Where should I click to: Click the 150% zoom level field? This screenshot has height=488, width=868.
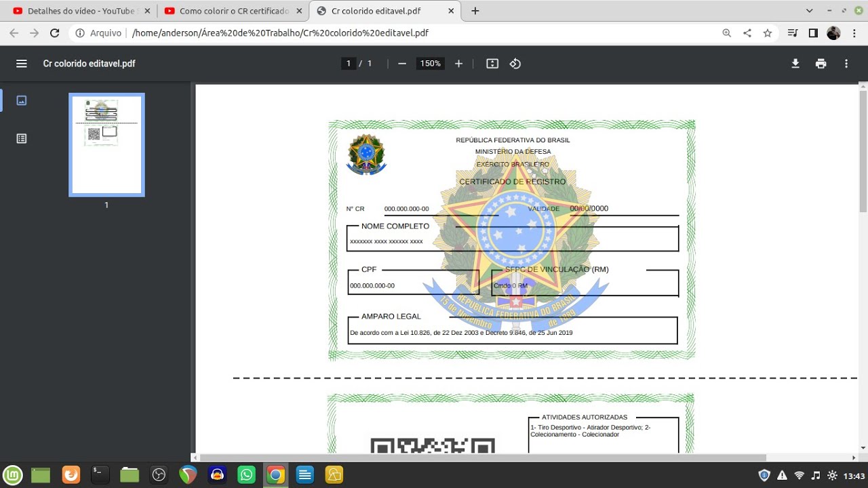pos(430,64)
